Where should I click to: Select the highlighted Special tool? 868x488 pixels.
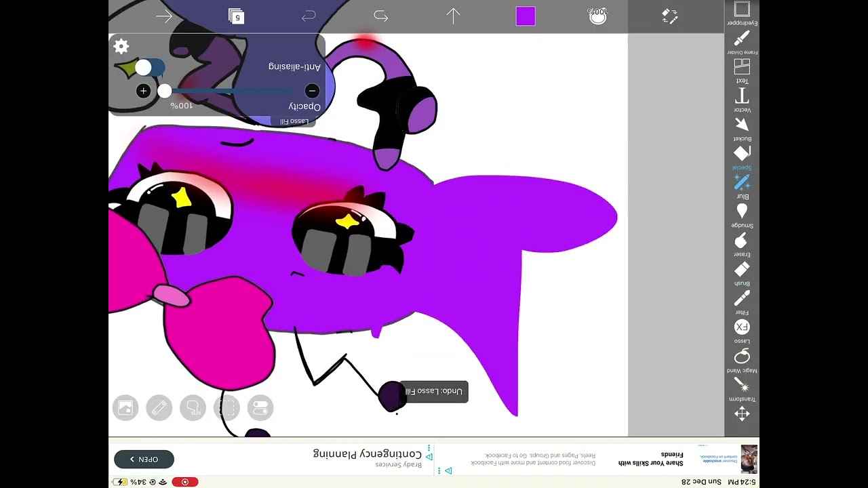pyautogui.click(x=742, y=182)
